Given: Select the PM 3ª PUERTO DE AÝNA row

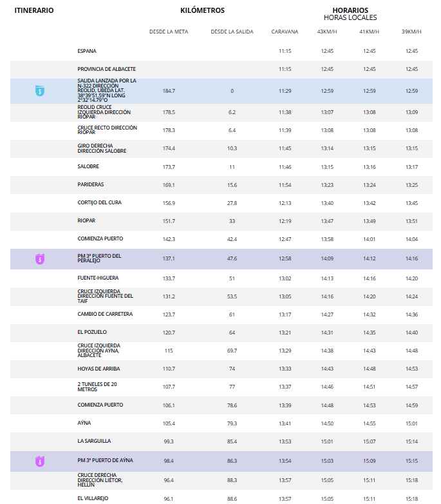Looking at the screenshot, I should coord(221,461).
